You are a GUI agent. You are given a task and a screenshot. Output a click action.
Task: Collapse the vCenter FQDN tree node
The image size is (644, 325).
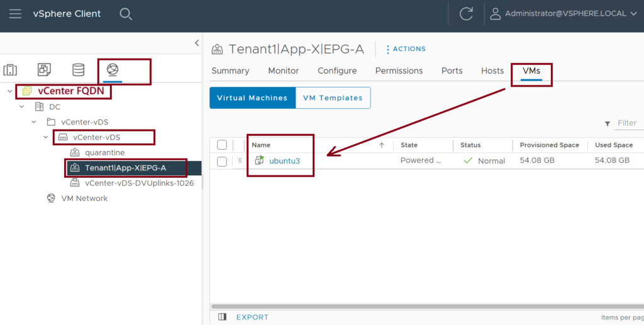click(x=10, y=91)
